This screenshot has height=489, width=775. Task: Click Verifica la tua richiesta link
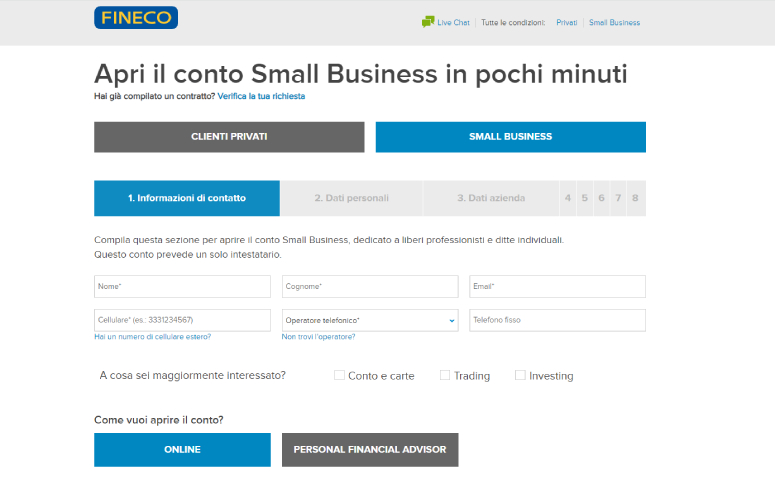coord(261,96)
